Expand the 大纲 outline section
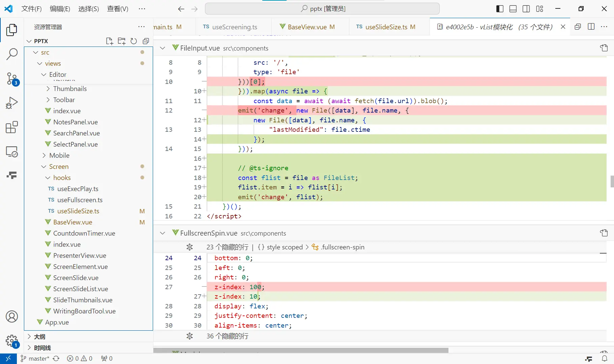Image resolution: width=614 pixels, height=364 pixels. click(x=89, y=336)
